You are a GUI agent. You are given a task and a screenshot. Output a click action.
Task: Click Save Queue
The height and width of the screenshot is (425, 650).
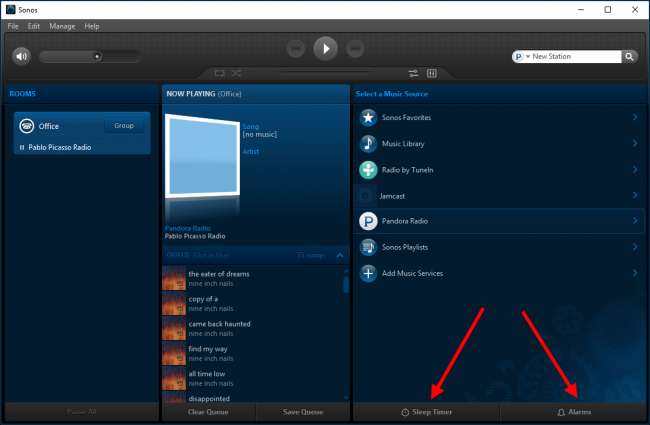[303, 412]
